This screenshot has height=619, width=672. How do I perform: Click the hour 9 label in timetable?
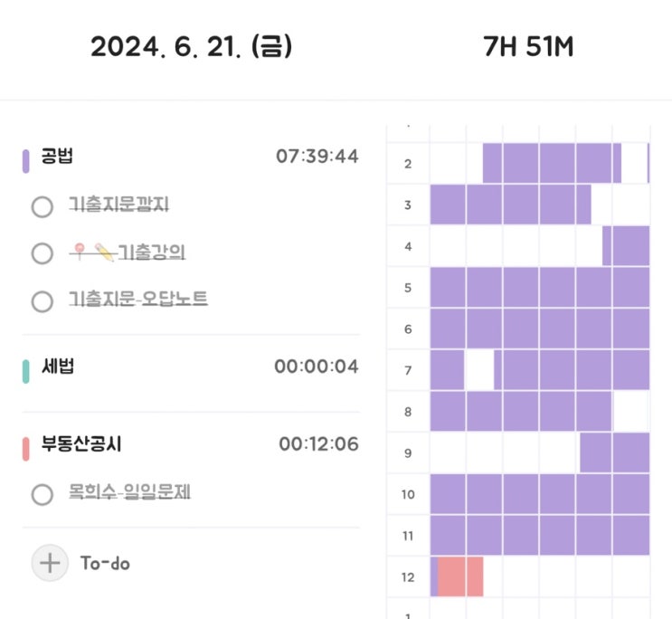pyautogui.click(x=408, y=452)
